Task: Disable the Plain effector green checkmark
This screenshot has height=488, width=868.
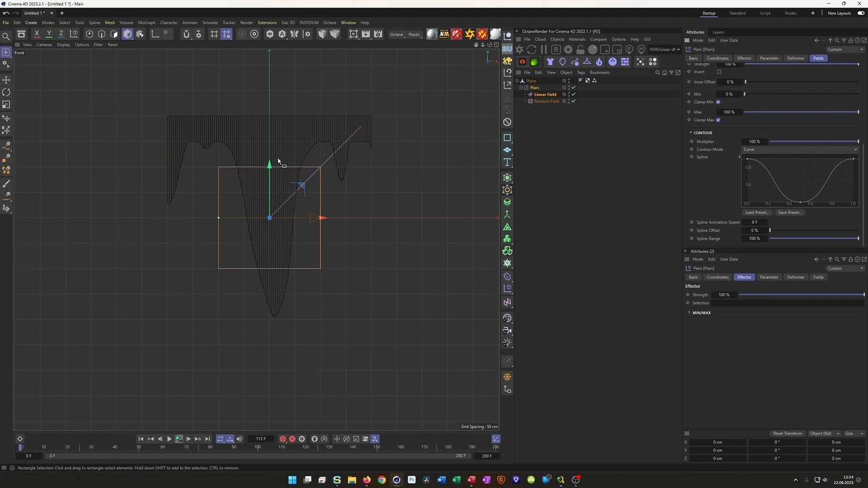Action: (x=573, y=88)
